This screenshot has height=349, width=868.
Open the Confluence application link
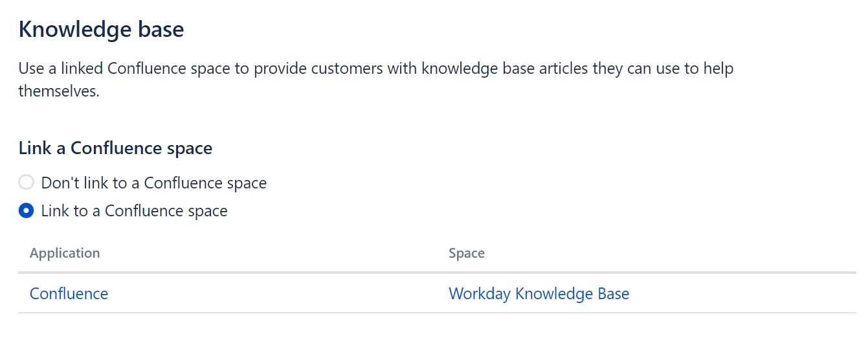pos(69,293)
